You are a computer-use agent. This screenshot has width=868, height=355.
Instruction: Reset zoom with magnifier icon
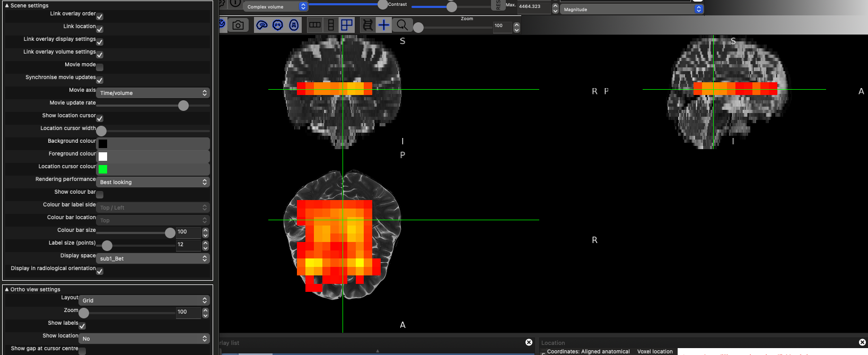[402, 25]
